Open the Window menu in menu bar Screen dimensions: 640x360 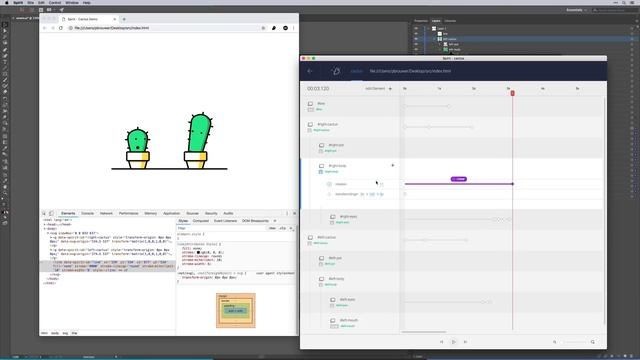tap(72, 2)
